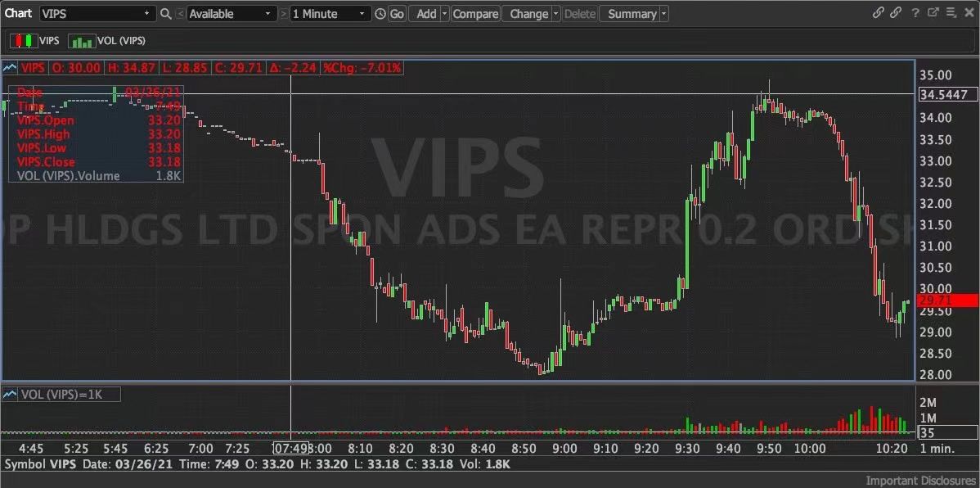Click the VIPS.High row in data tooltip

(99, 134)
